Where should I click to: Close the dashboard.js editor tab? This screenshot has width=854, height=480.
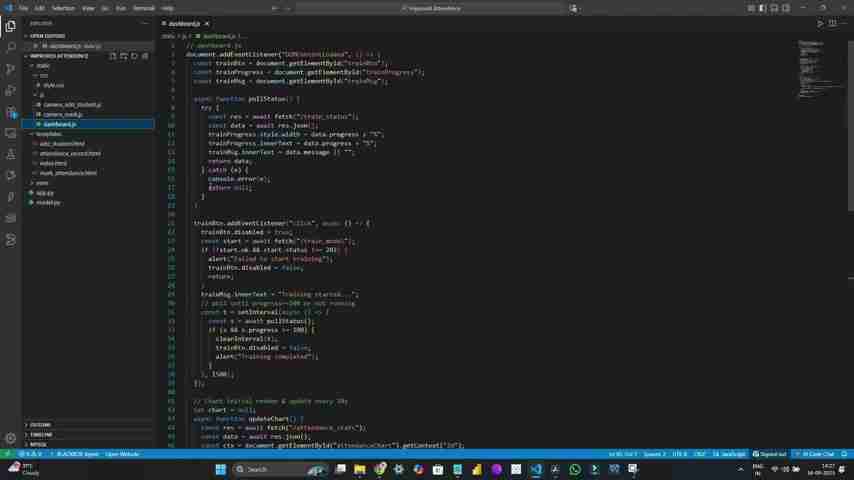click(x=206, y=23)
